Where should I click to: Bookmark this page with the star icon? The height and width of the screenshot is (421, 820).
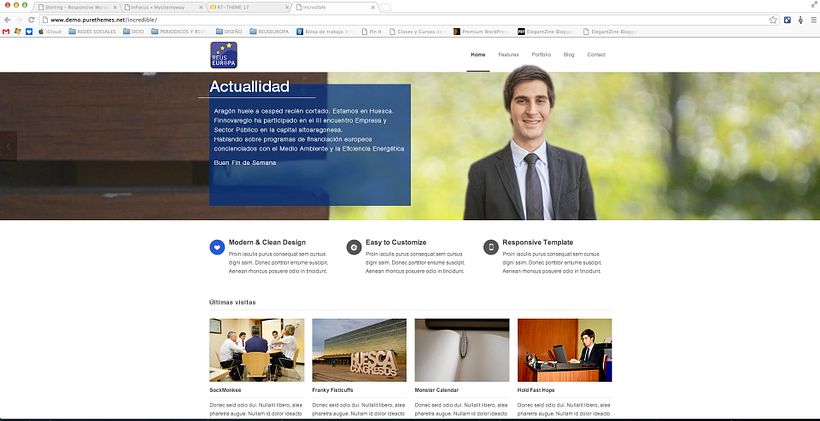coord(773,20)
